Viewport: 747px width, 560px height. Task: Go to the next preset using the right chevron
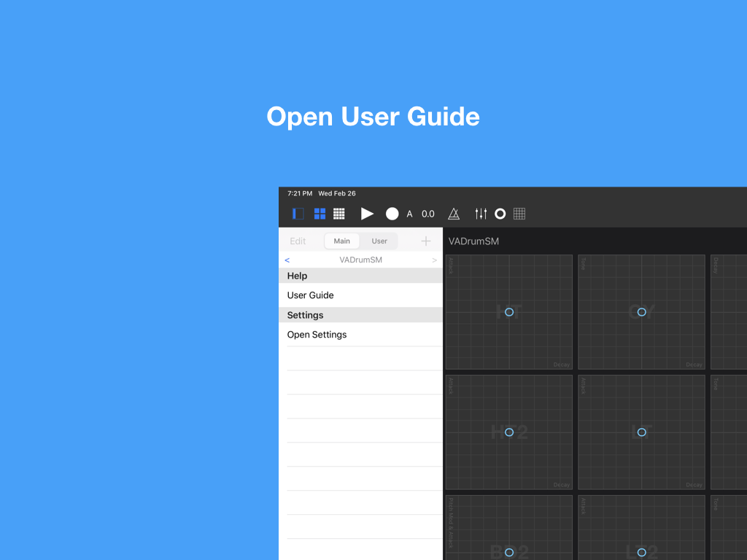435,260
